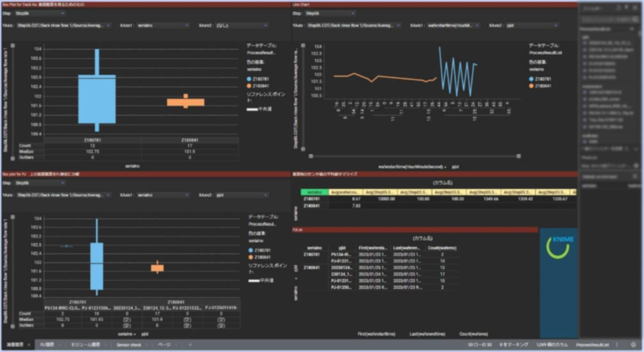Click the add new page plus icon
The width and height of the screenshot is (644, 352).
(190, 345)
